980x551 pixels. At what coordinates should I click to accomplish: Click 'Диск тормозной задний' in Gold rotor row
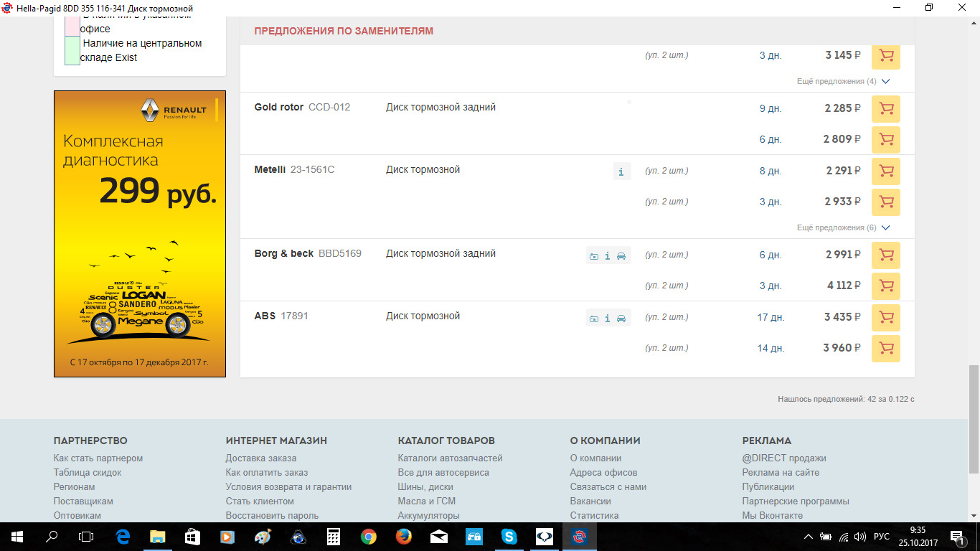[x=440, y=108]
